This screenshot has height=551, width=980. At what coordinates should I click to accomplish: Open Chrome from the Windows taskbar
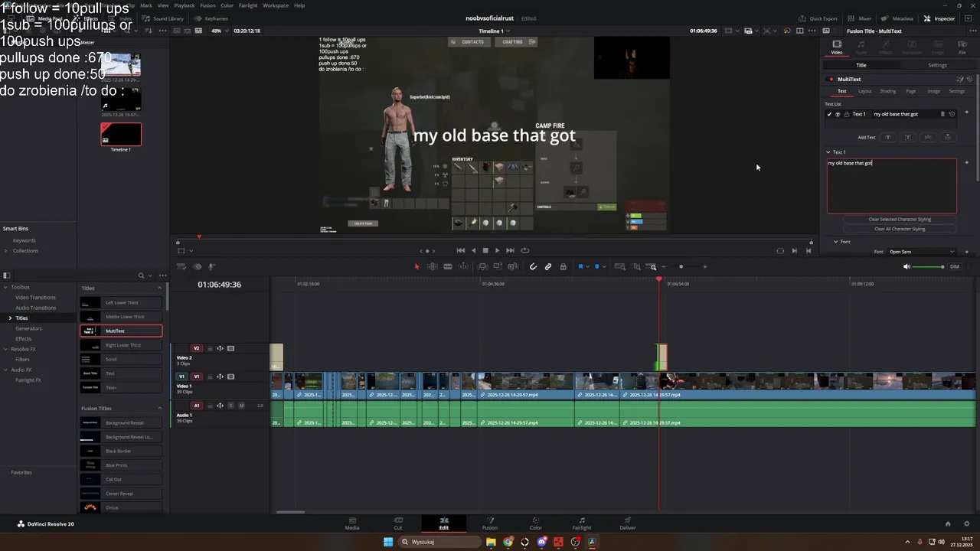pos(508,542)
